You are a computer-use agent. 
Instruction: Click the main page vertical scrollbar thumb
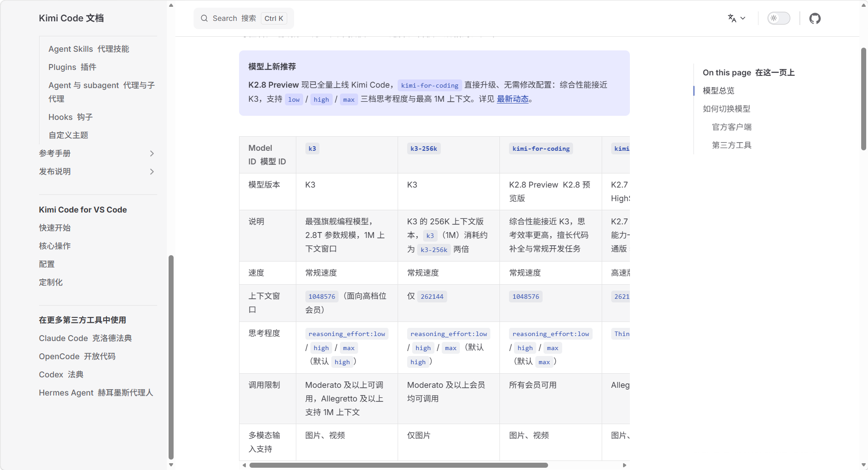863,99
